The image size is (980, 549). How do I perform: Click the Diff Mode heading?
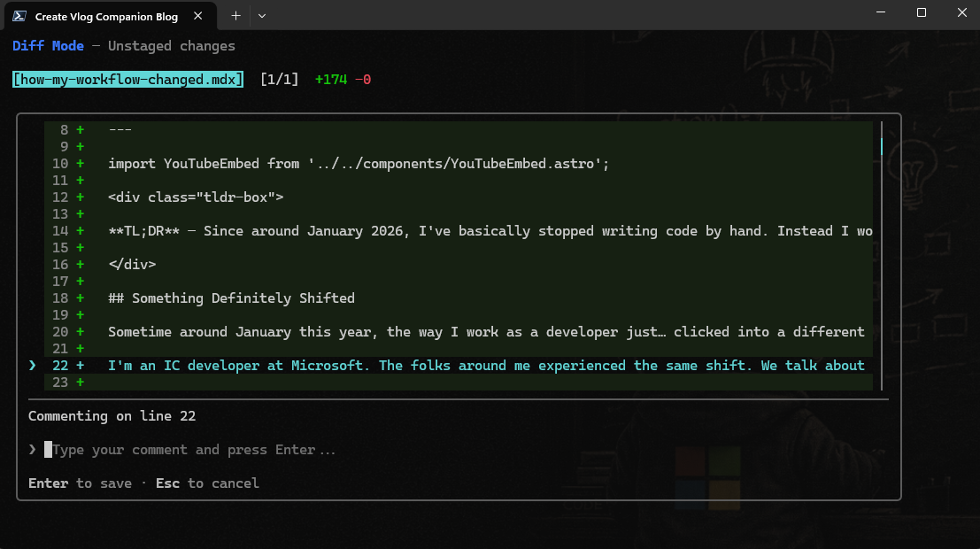(x=48, y=46)
